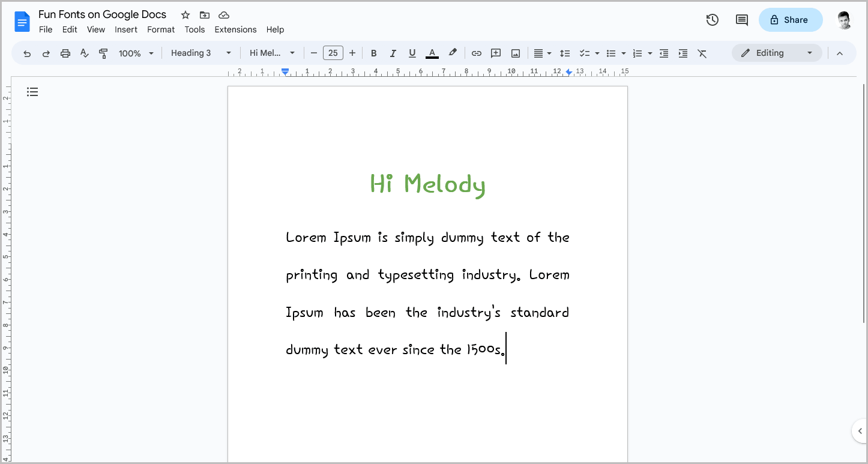
Task: Open the Format menu
Action: (x=160, y=29)
